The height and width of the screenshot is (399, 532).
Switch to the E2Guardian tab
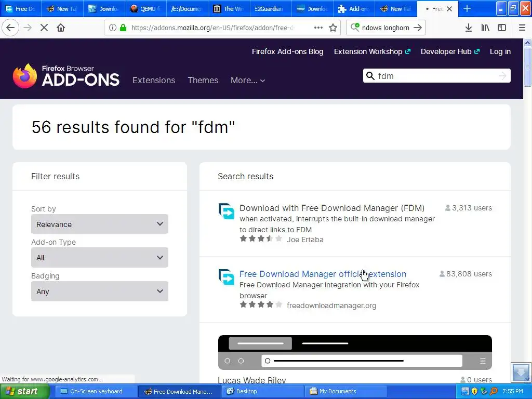271,9
